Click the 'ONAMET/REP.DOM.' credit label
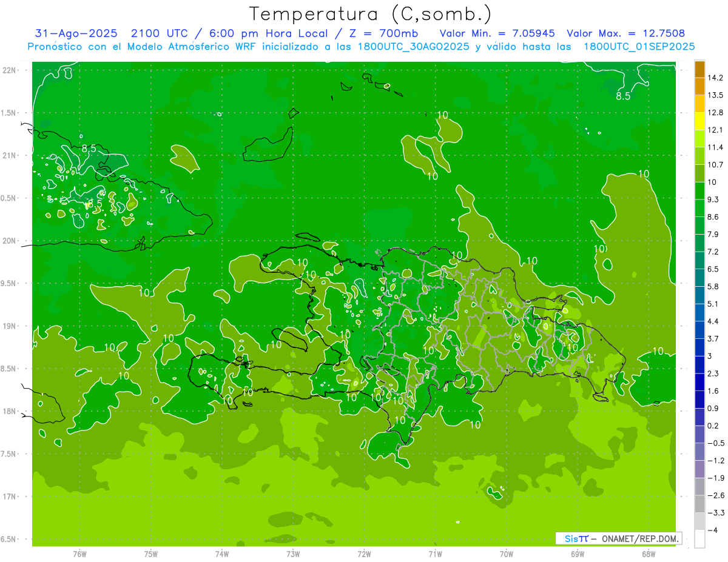 641,538
